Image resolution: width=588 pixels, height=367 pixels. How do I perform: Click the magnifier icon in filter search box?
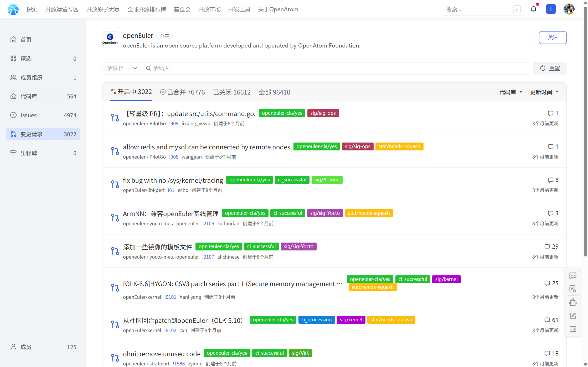tap(148, 68)
